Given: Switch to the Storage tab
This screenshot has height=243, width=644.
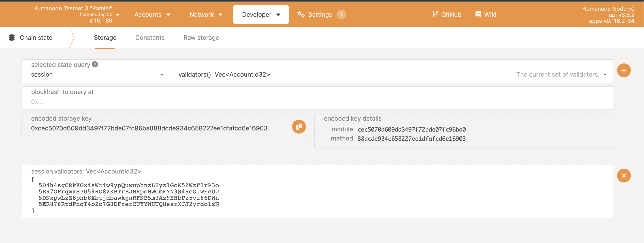Looking at the screenshot, I should pos(105,38).
